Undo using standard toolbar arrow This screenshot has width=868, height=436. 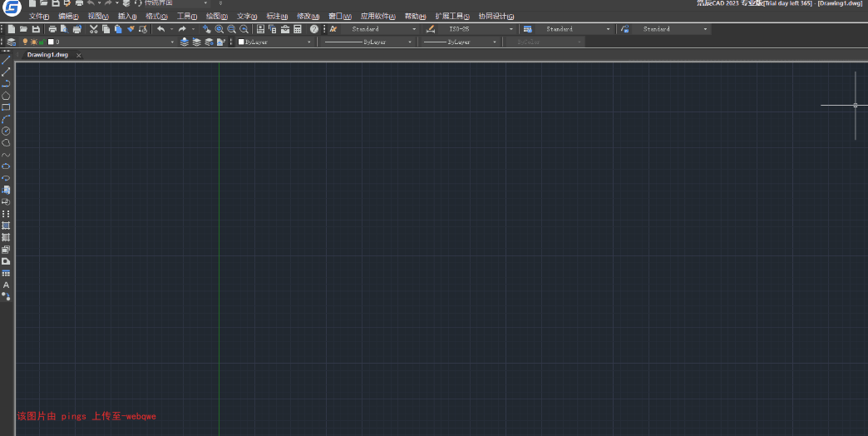[161, 29]
